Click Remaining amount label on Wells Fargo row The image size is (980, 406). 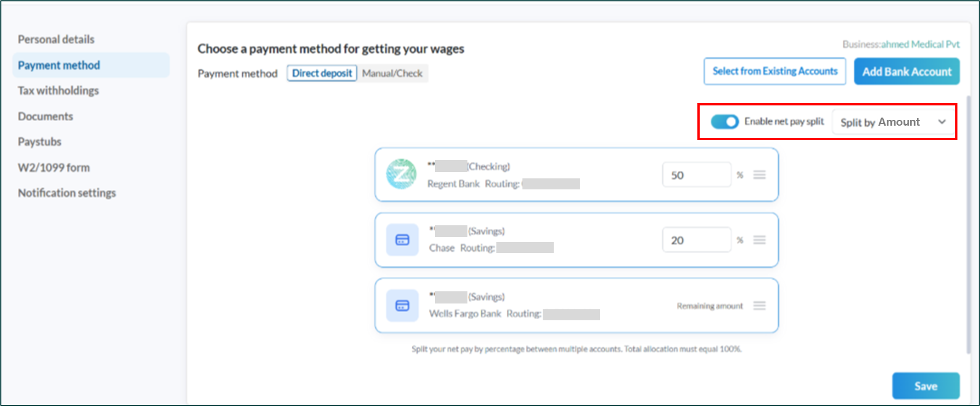710,306
